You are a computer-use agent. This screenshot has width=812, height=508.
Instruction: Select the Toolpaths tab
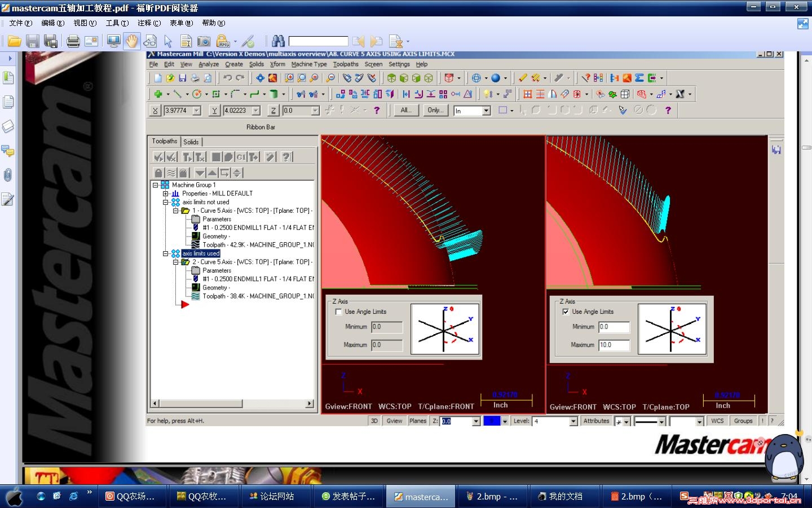(x=165, y=141)
